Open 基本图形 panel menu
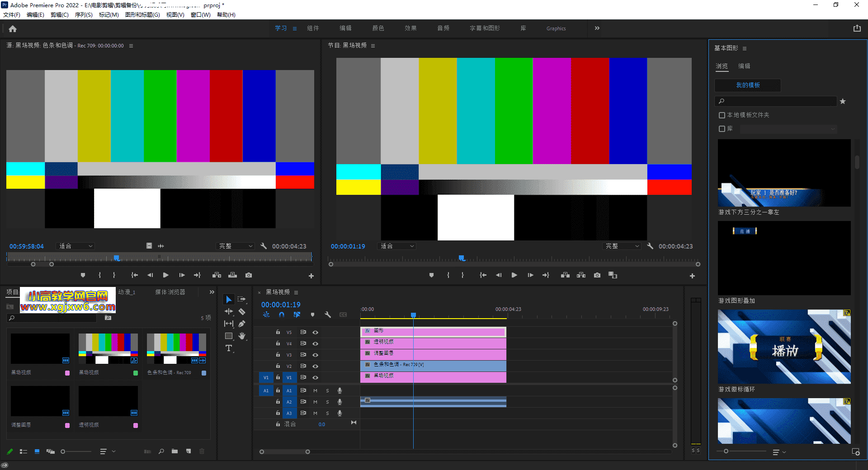The width and height of the screenshot is (868, 470). (x=745, y=48)
